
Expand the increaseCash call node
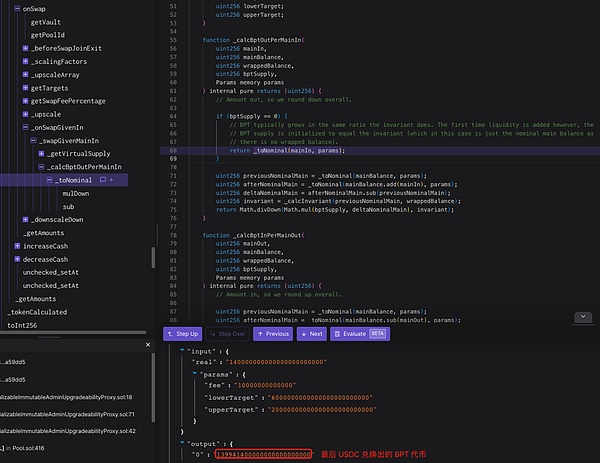point(18,245)
